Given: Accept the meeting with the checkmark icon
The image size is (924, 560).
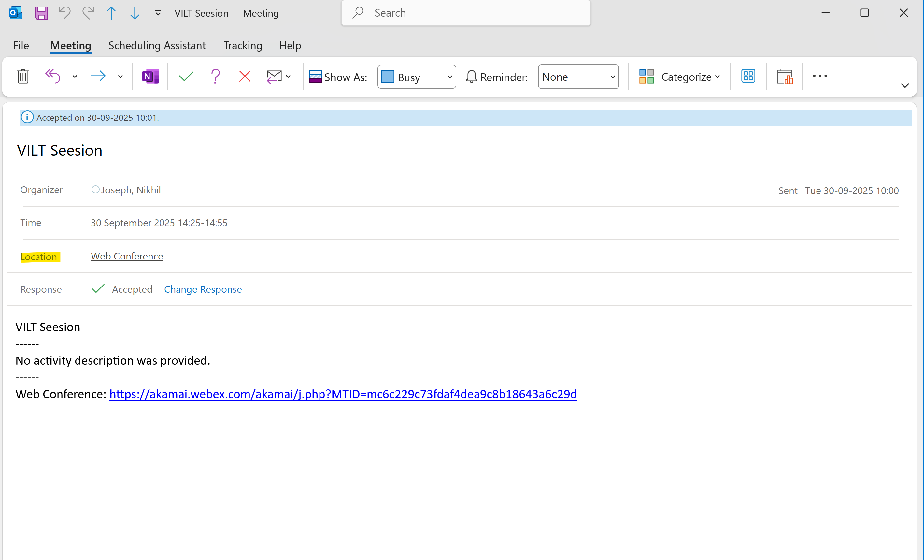Looking at the screenshot, I should [x=186, y=76].
